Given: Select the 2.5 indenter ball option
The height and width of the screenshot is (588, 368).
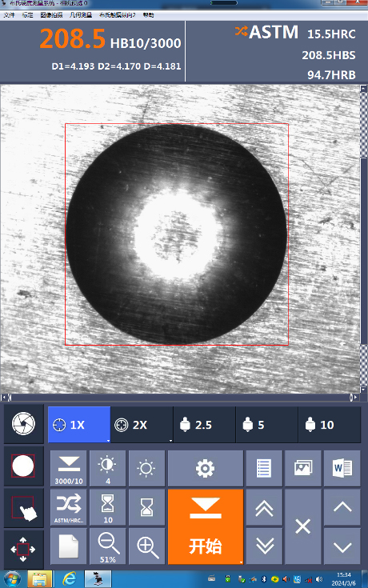Looking at the screenshot, I should pos(205,425).
